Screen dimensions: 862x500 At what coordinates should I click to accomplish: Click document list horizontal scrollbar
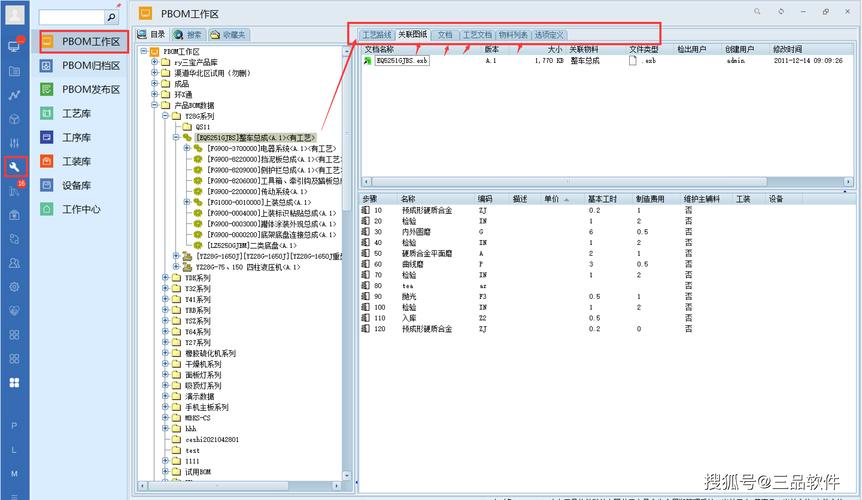570,181
